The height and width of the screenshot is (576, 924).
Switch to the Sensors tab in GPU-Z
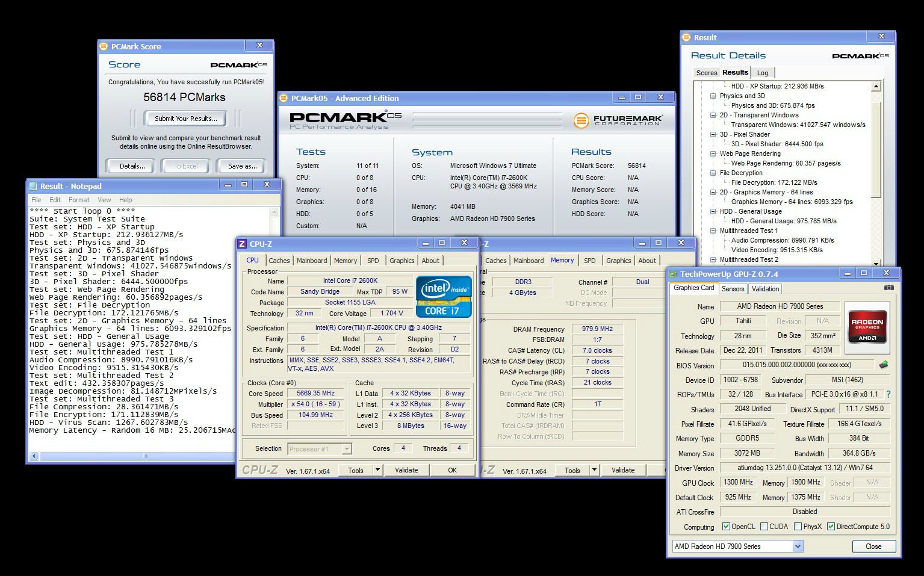coord(733,289)
